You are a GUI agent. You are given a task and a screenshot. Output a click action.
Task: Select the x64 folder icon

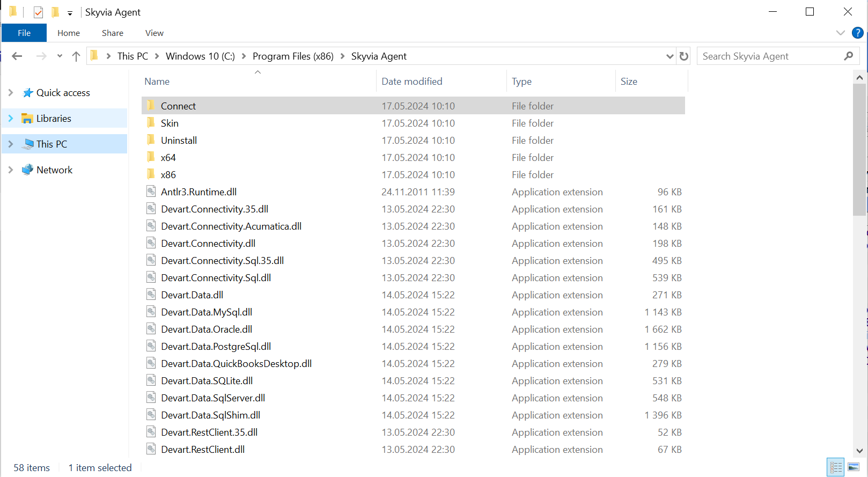click(x=151, y=157)
